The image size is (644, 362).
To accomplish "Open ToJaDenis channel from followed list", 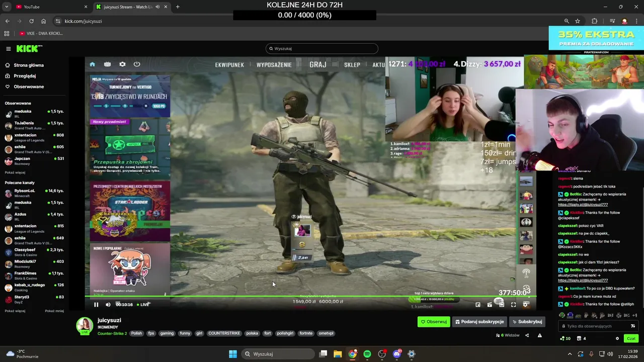I will 34,125.
